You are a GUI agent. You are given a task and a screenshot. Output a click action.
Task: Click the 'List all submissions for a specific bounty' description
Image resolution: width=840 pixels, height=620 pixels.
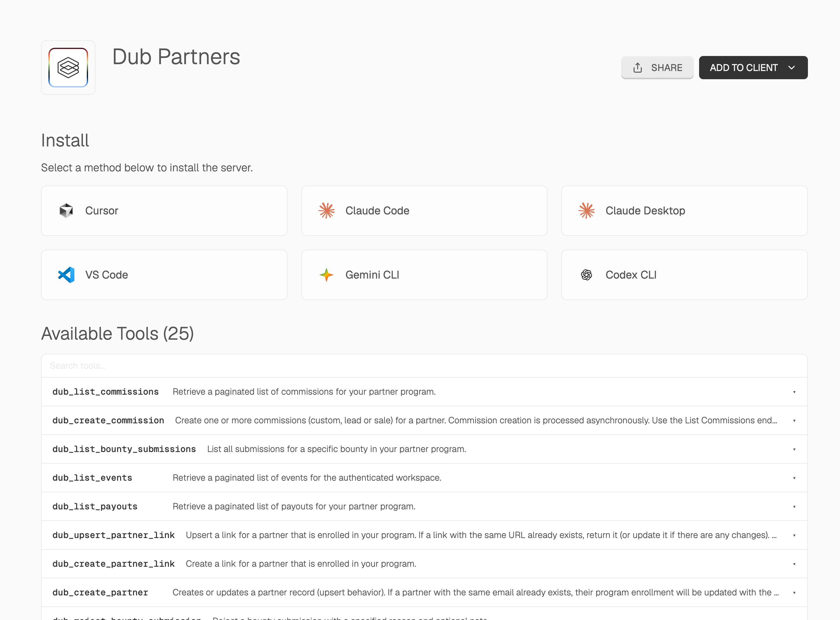(336, 449)
